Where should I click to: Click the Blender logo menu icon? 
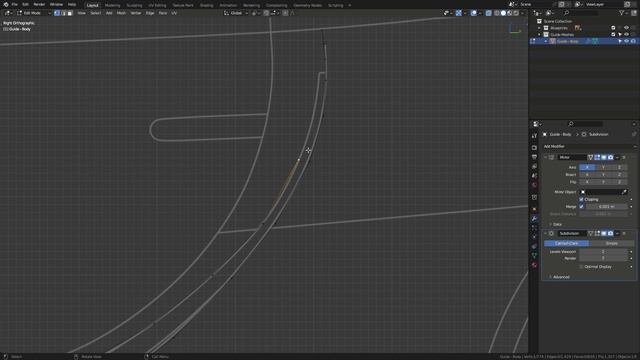click(x=6, y=4)
